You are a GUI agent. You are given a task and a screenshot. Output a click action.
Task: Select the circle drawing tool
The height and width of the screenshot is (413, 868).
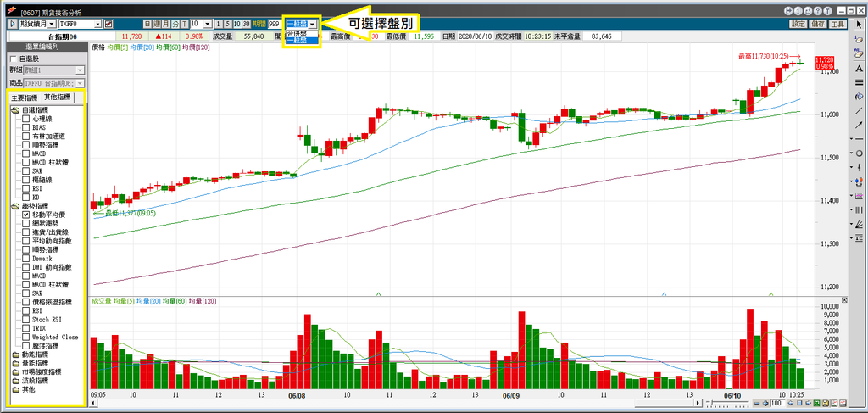coord(860,153)
